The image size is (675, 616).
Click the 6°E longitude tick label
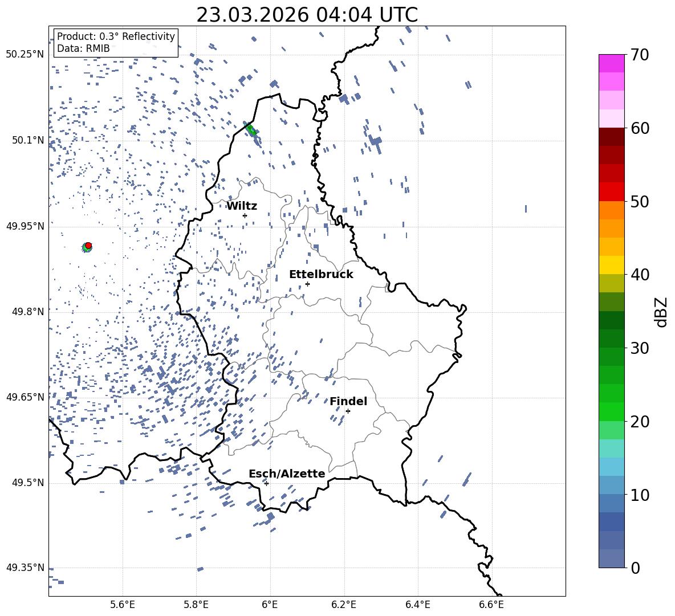pos(270,605)
